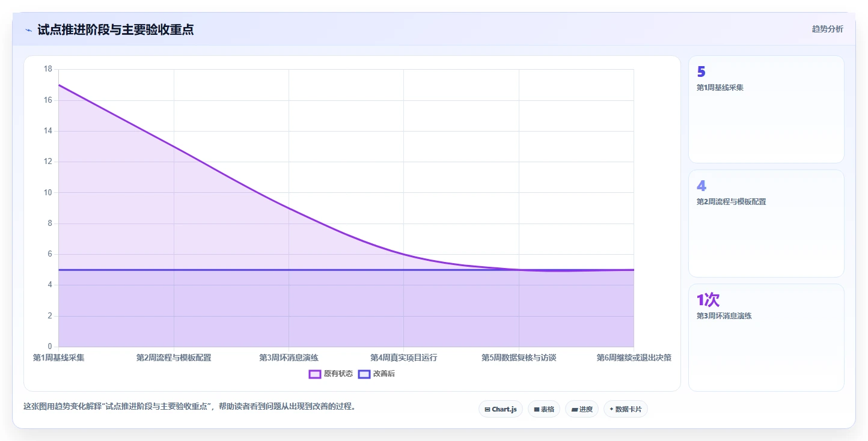Viewport: 868px width, 441px height.
Task: Click y-axis value 8
Action: [50, 224]
